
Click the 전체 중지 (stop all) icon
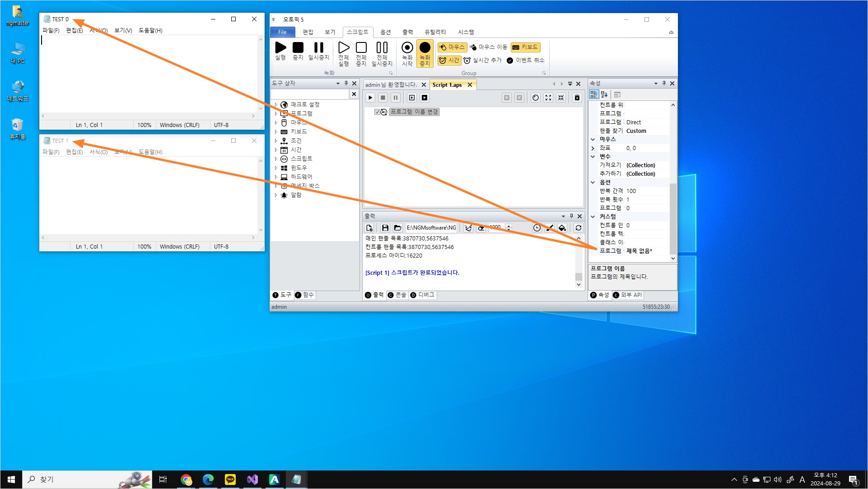[361, 48]
